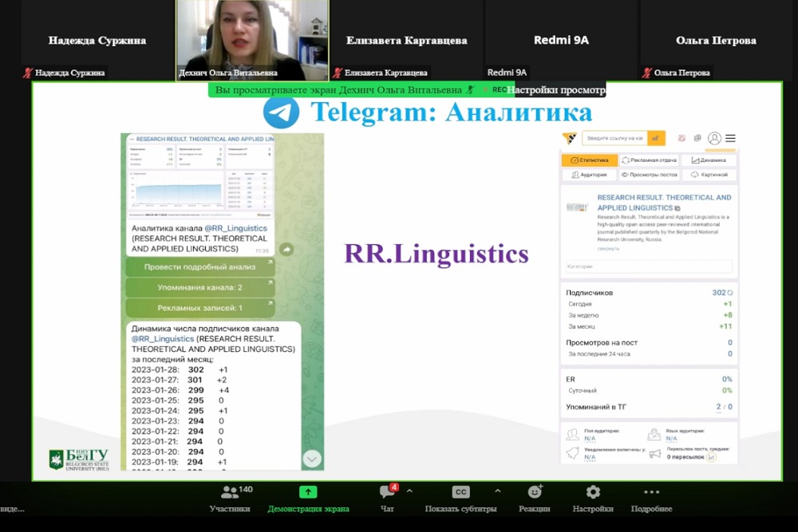The width and height of the screenshot is (798, 532).
Task: Click Провести подробный анализ button
Action: pyautogui.click(x=200, y=267)
